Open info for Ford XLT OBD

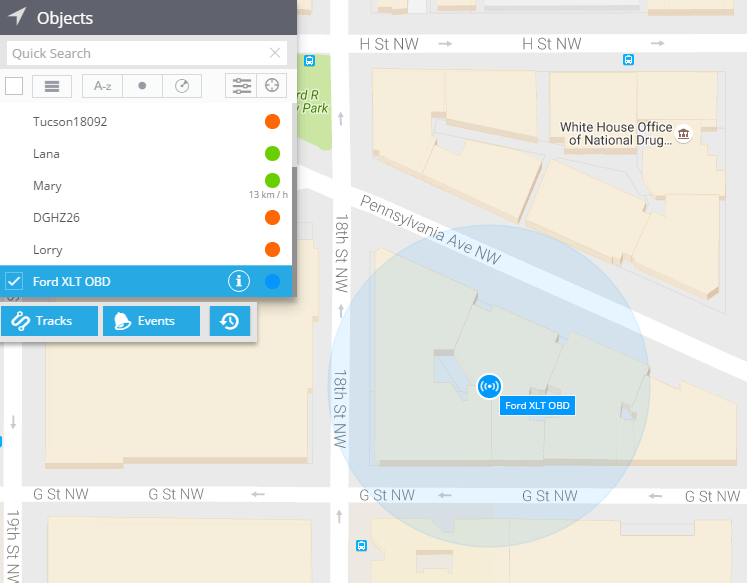[239, 281]
